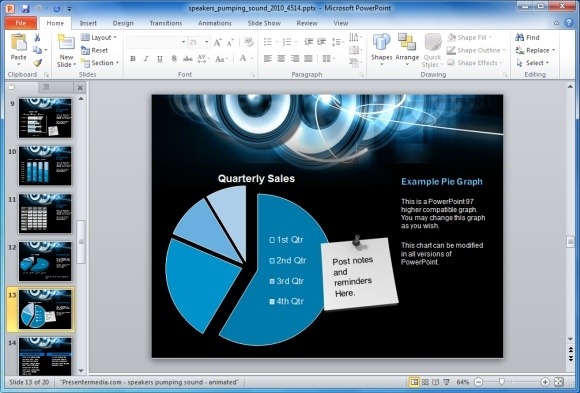Open Quick Styles gallery
The height and width of the screenshot is (393, 580).
[x=432, y=51]
